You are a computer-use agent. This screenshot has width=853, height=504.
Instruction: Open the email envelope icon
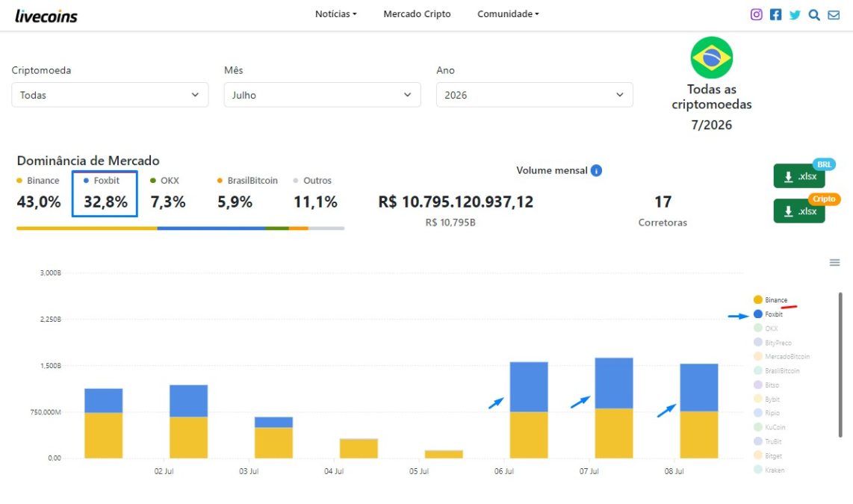[834, 15]
